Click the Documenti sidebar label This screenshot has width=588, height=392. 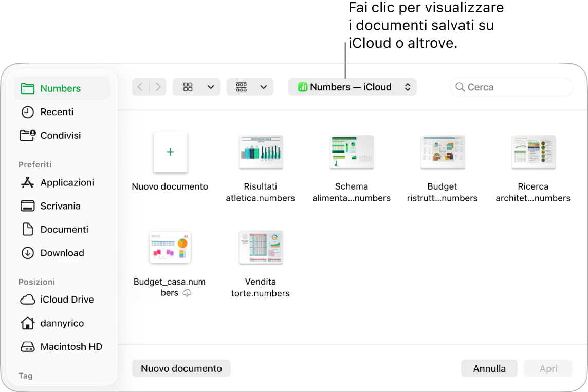point(64,229)
